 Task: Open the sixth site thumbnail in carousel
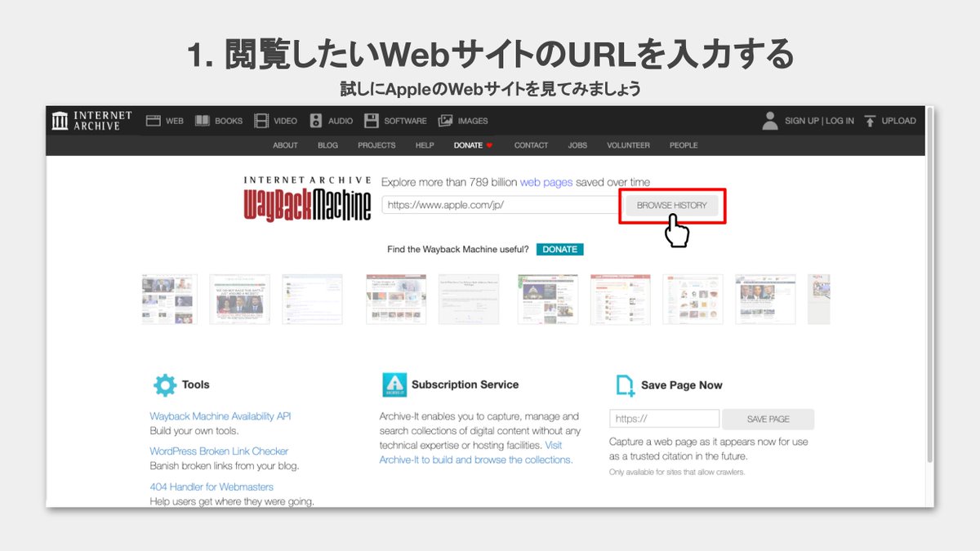[548, 300]
